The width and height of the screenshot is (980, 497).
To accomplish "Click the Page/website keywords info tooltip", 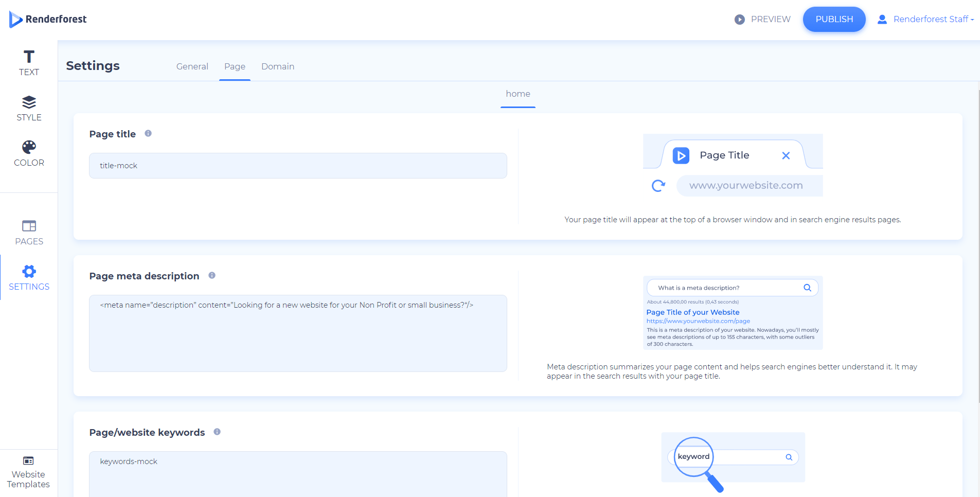I will [x=217, y=432].
